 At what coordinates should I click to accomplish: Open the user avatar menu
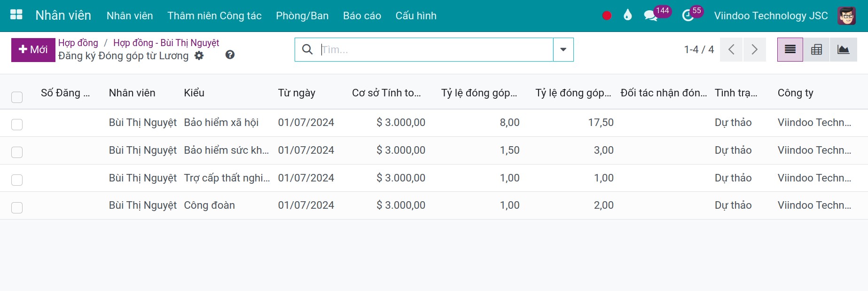click(846, 16)
